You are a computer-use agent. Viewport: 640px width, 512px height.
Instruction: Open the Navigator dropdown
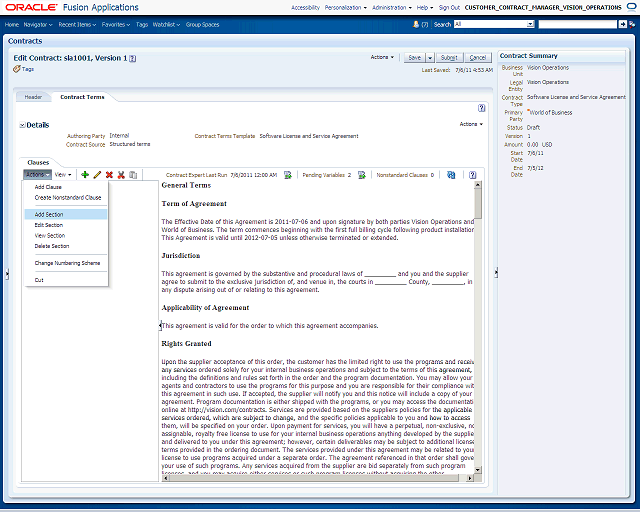pyautogui.click(x=38, y=24)
